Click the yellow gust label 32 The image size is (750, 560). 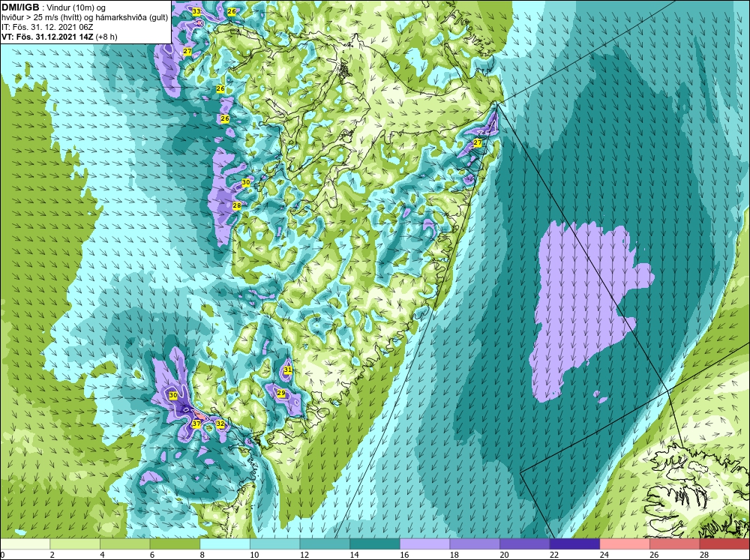coord(220,424)
